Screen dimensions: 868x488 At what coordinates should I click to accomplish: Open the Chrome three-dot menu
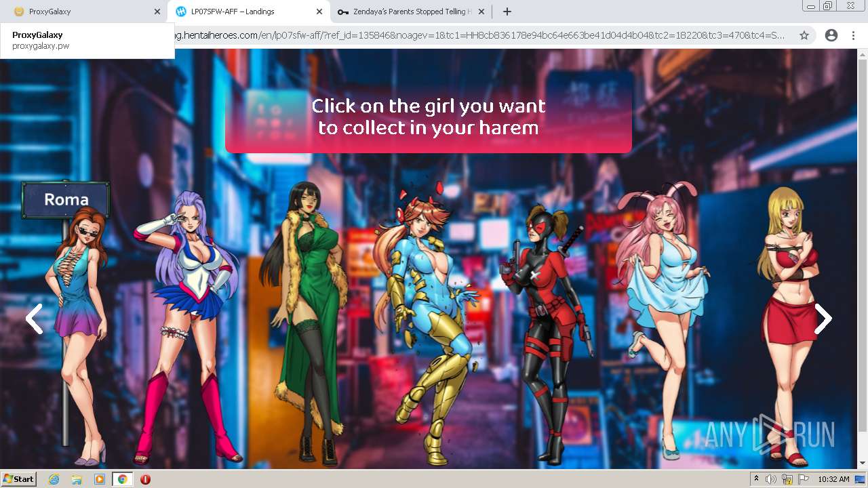tap(853, 35)
